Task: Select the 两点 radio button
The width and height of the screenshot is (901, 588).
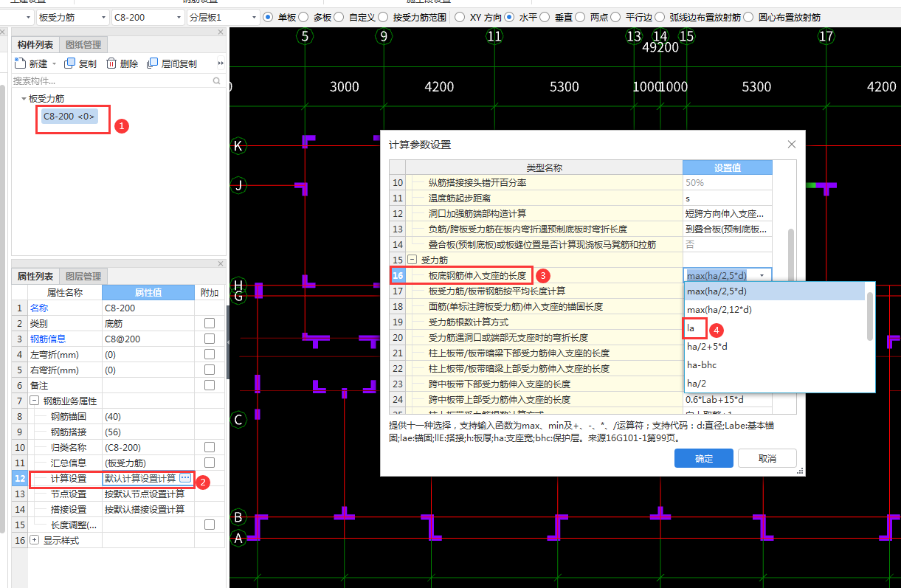Action: pyautogui.click(x=579, y=17)
